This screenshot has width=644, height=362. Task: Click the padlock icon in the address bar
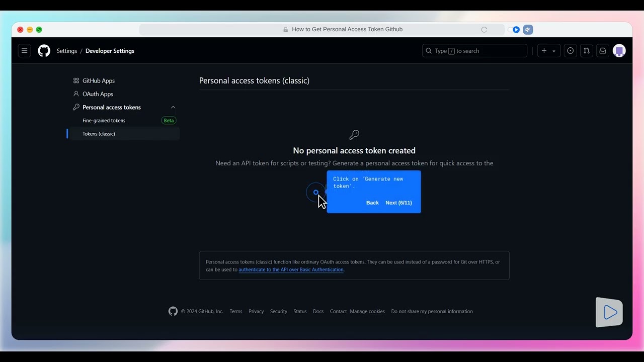pos(286,30)
